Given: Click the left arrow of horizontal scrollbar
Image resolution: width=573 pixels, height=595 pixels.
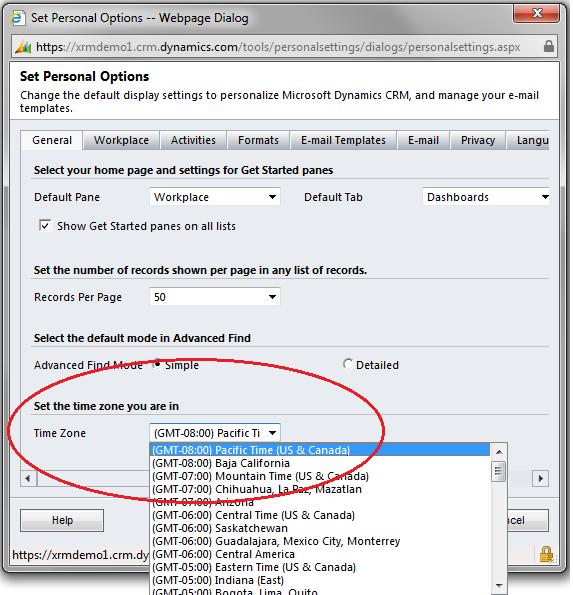Looking at the screenshot, I should point(28,478).
